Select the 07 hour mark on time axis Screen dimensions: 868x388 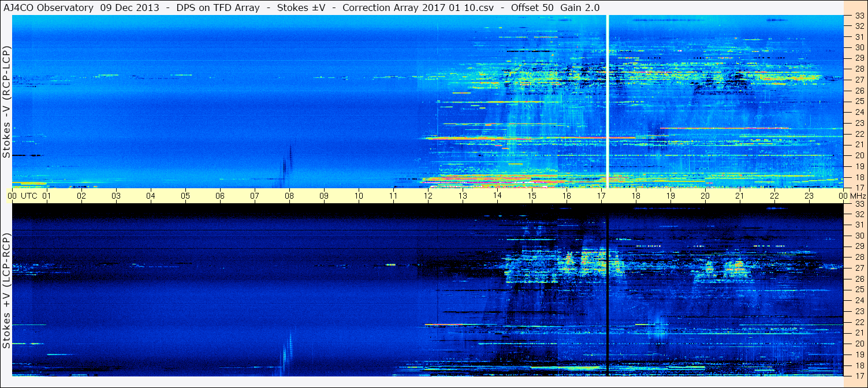(x=255, y=196)
